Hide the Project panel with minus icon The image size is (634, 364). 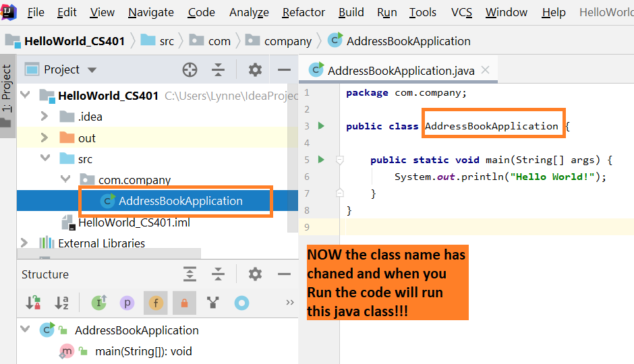coord(284,69)
